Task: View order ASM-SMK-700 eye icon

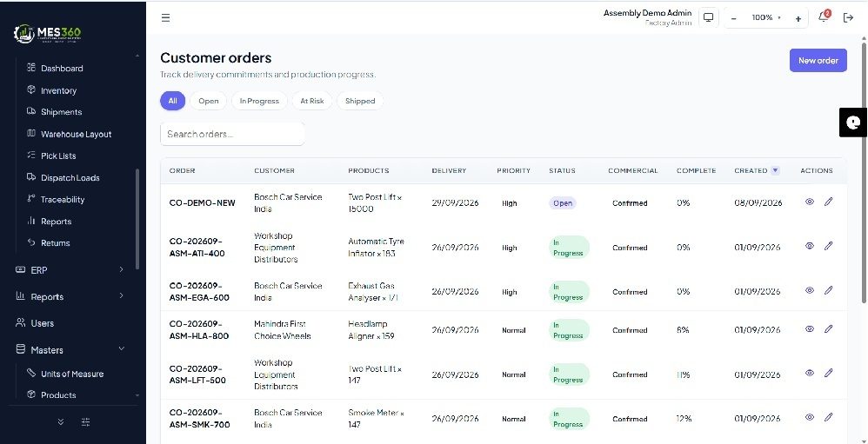Action: click(x=810, y=417)
